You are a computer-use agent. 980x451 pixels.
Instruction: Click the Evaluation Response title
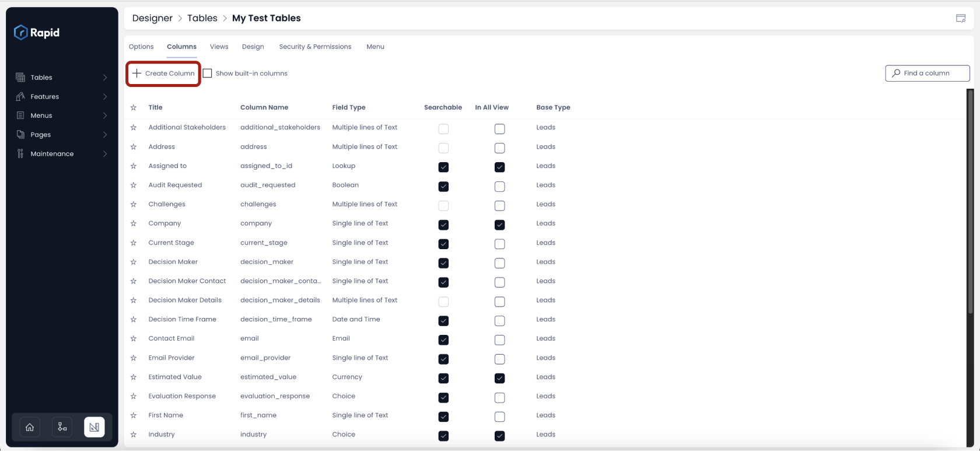(x=182, y=396)
